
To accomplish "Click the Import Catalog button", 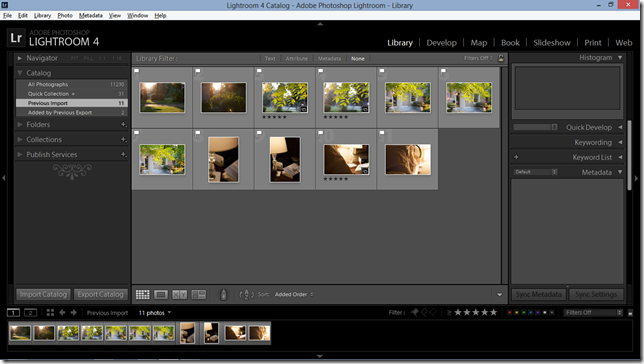I will (x=43, y=295).
